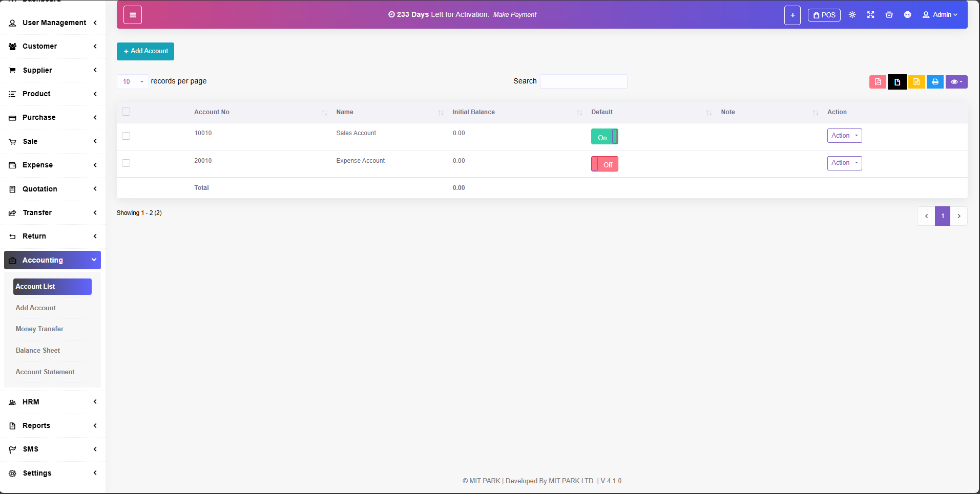Switch theme using sun icon
This screenshot has width=980, height=494.
point(852,15)
